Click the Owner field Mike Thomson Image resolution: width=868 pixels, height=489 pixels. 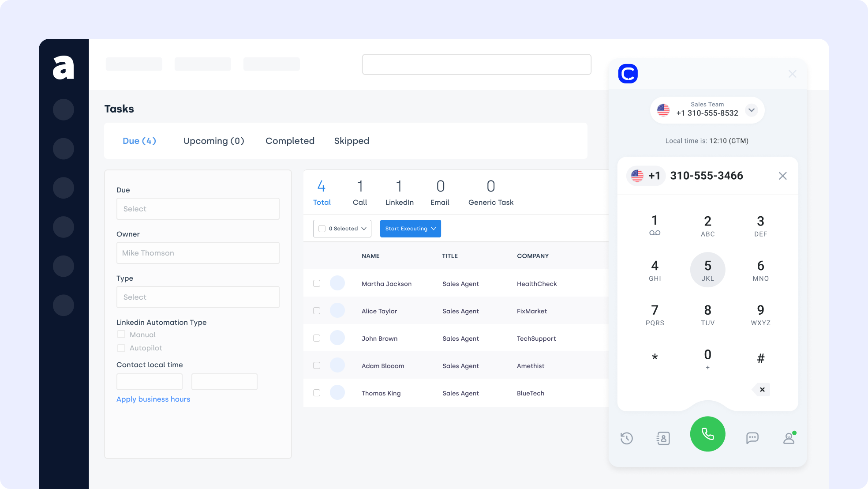tap(198, 253)
